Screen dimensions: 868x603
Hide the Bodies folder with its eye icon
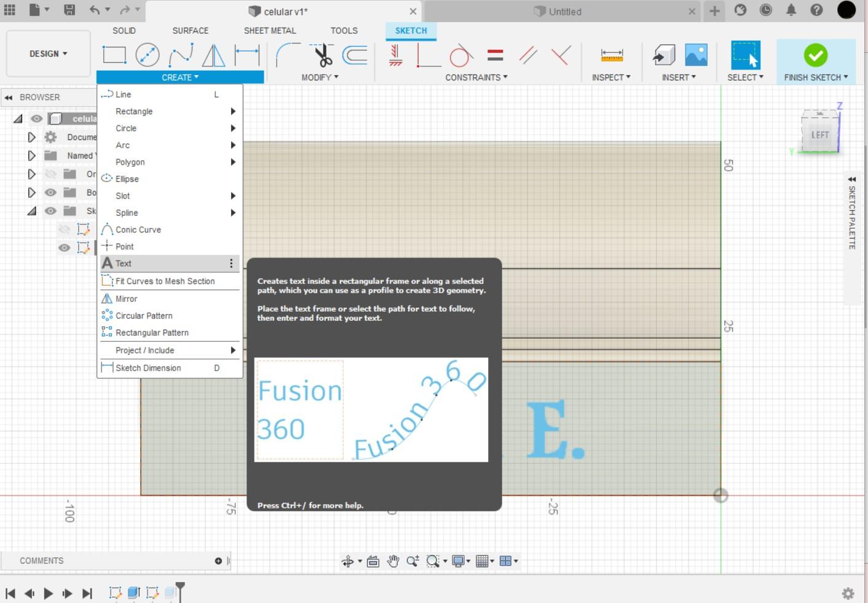coord(50,192)
